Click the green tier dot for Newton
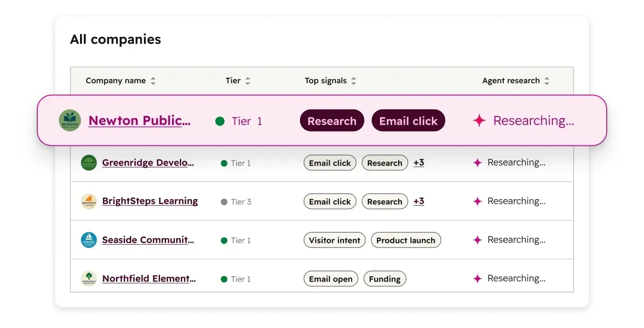This screenshot has height=328, width=644. pyautogui.click(x=220, y=121)
